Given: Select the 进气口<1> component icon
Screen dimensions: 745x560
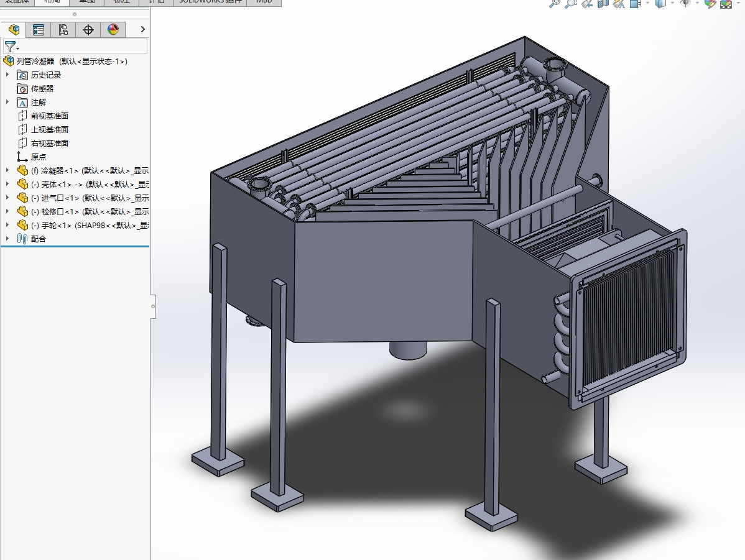Looking at the screenshot, I should coord(22,198).
